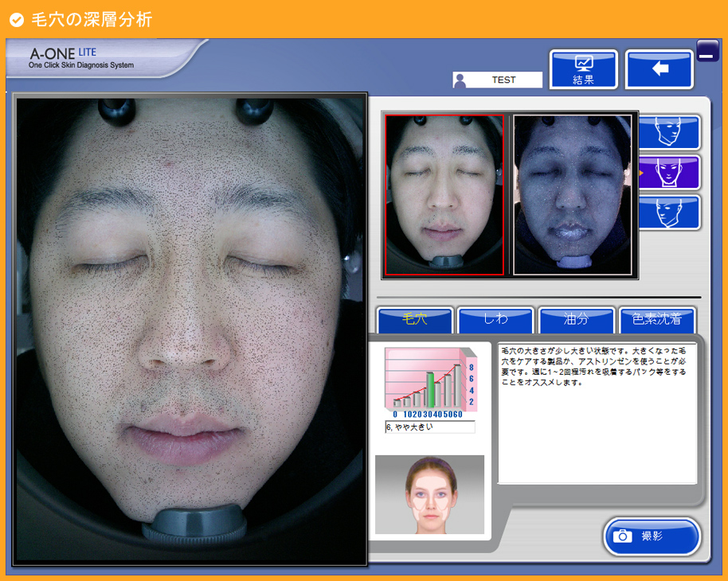Click the TEST user name field

tap(504, 80)
